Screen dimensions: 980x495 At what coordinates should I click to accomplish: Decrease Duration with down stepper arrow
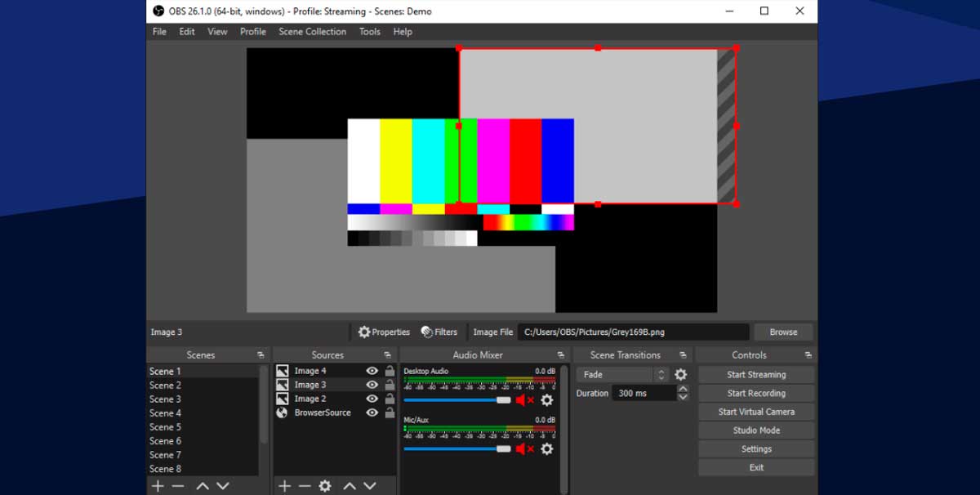coord(683,397)
